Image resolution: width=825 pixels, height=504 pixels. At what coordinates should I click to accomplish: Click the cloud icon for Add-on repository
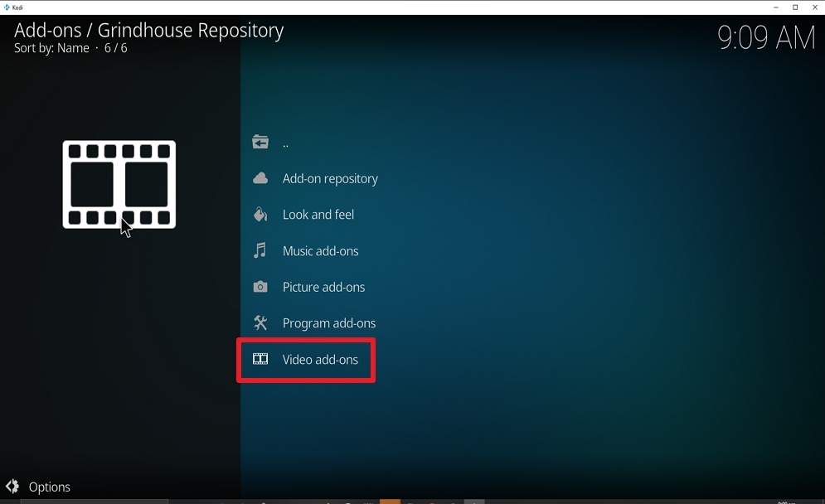tap(260, 178)
